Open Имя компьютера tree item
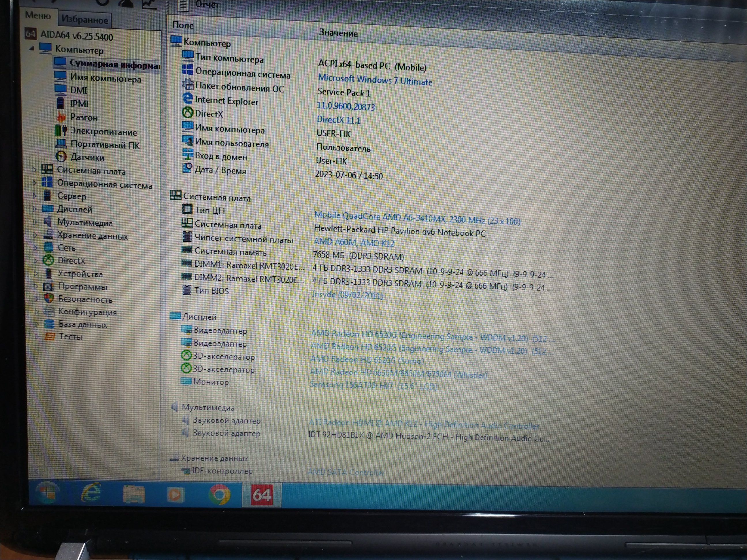 pos(105,78)
